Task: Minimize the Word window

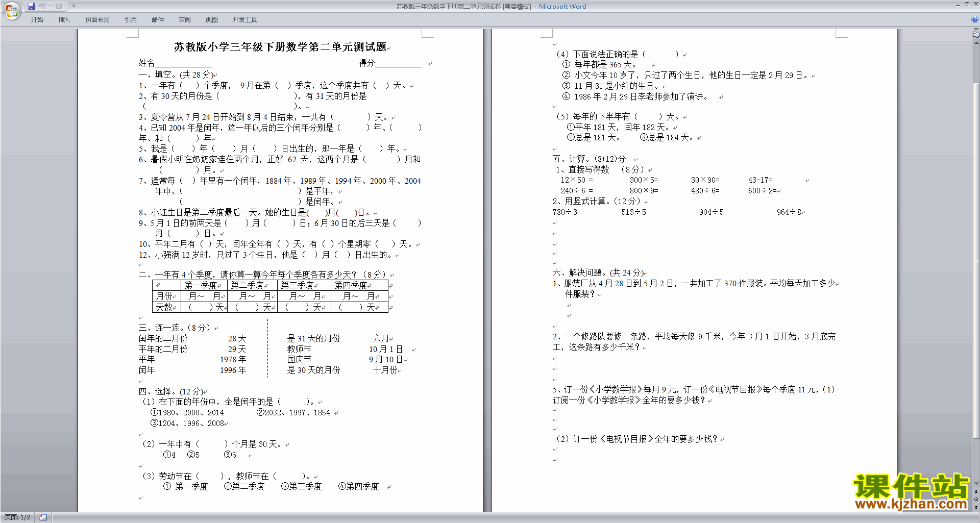Action: pos(958,5)
